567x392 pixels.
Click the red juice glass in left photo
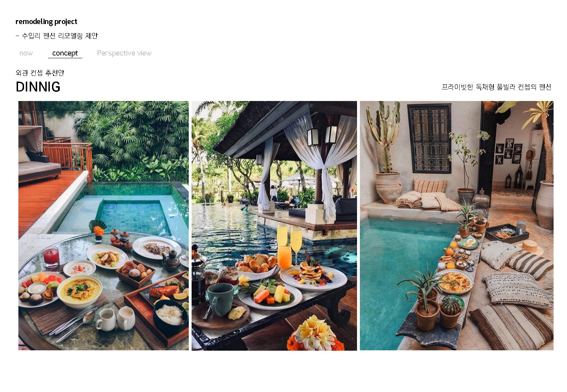click(51, 257)
